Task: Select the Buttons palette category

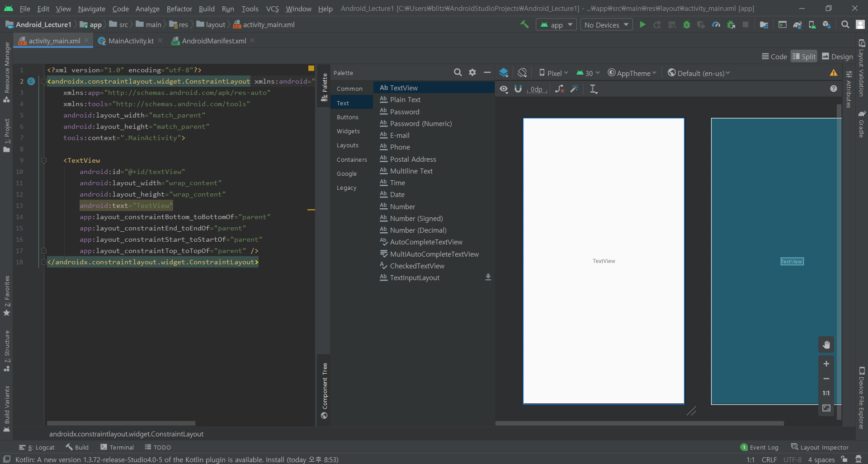Action: click(348, 117)
